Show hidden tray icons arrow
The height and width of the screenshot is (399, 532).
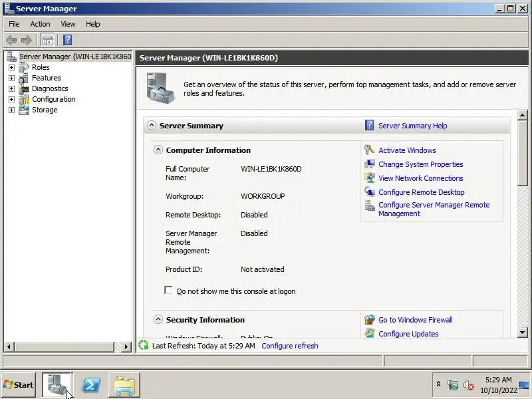click(438, 384)
